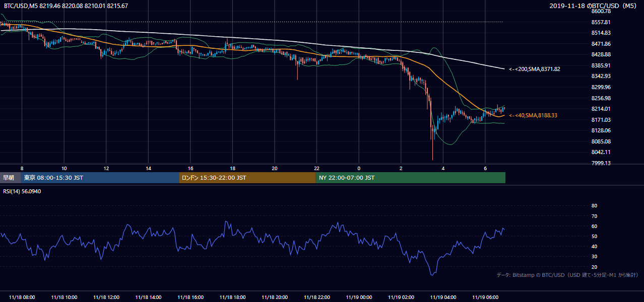Click the 東京 08:00-15:30 JST session bar

point(100,178)
